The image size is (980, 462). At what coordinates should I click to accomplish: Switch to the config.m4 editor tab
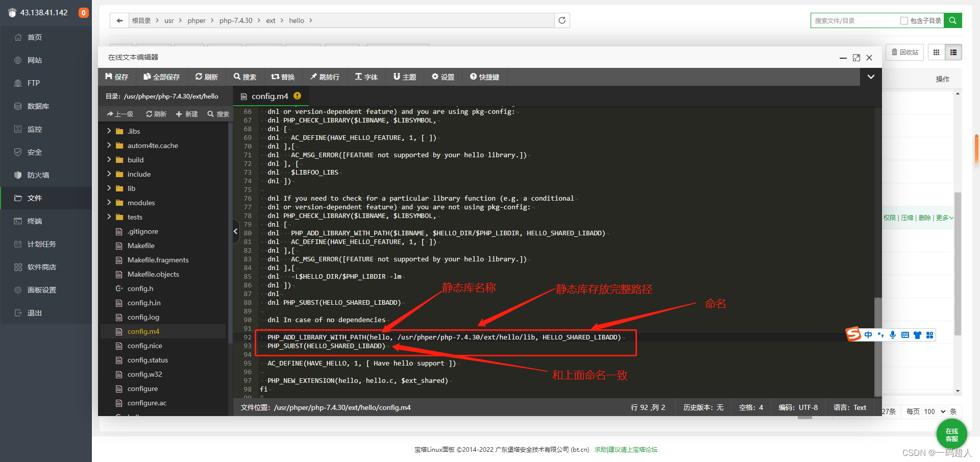click(x=270, y=96)
